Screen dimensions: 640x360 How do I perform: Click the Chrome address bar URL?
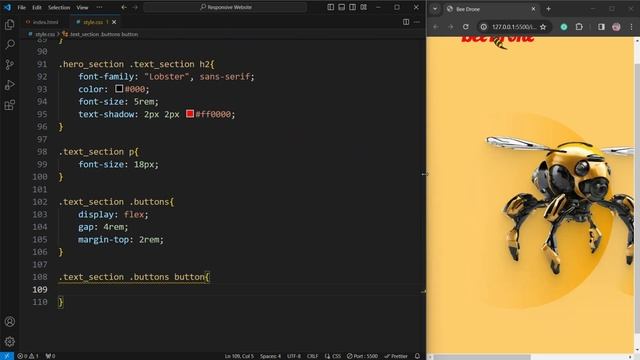(514, 27)
